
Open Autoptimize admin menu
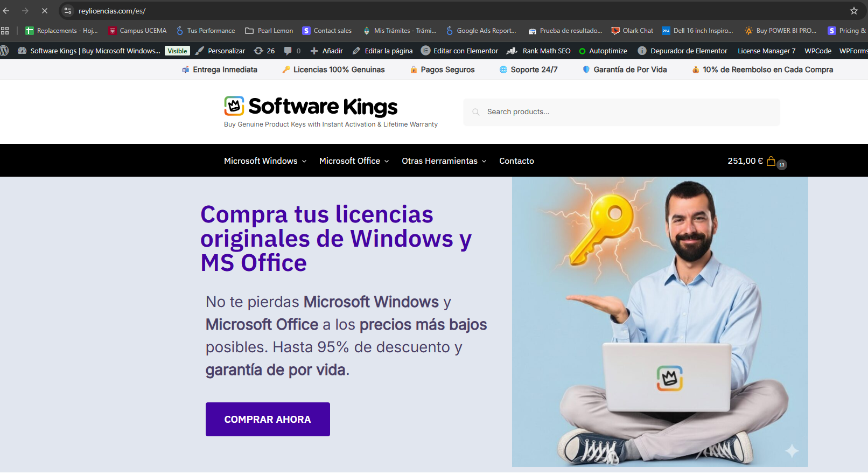click(x=603, y=51)
